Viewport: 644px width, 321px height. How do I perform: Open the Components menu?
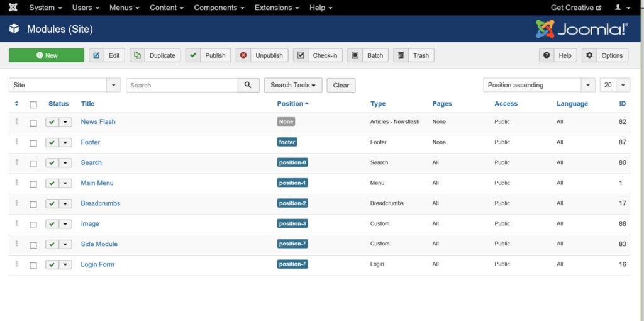[x=219, y=8]
